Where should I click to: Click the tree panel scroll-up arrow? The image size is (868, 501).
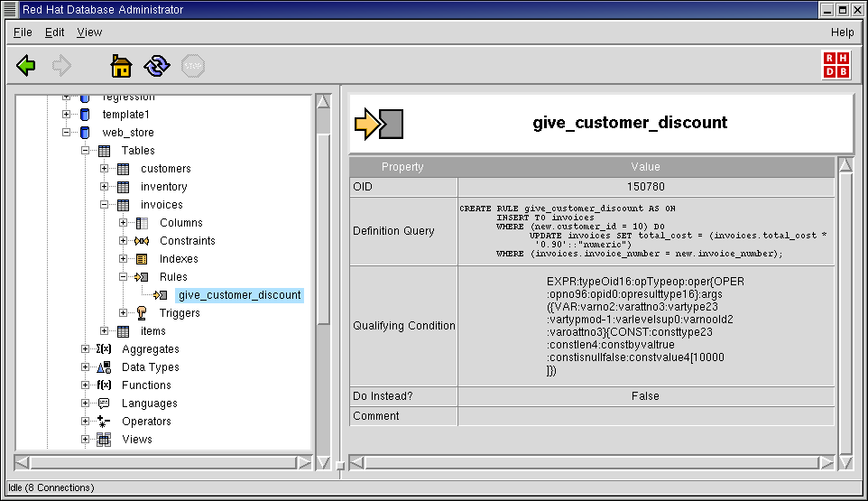coord(323,101)
